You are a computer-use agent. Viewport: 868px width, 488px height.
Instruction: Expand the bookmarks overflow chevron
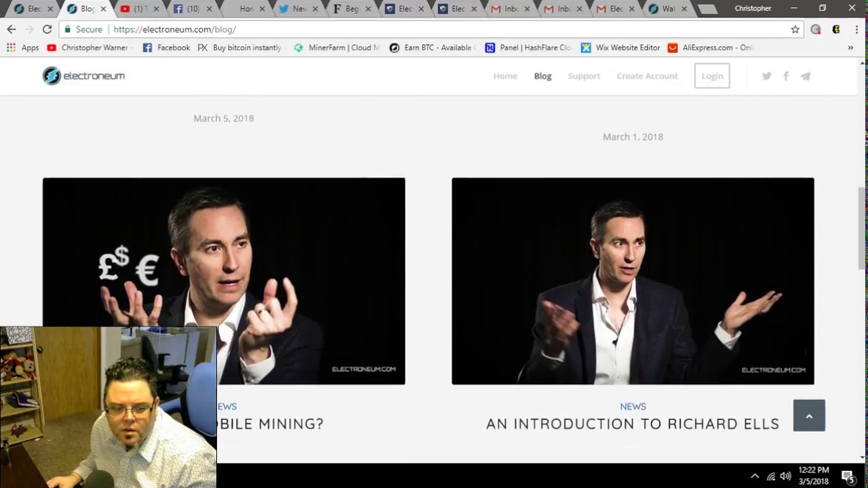850,47
